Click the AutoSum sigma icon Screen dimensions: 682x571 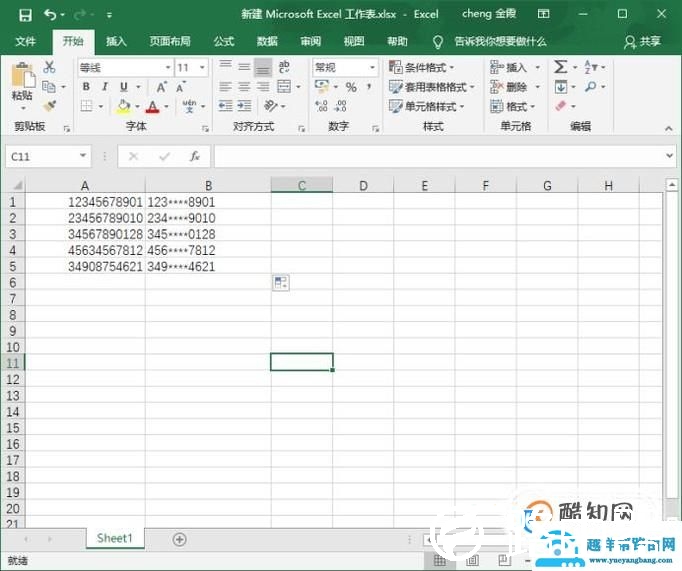561,67
